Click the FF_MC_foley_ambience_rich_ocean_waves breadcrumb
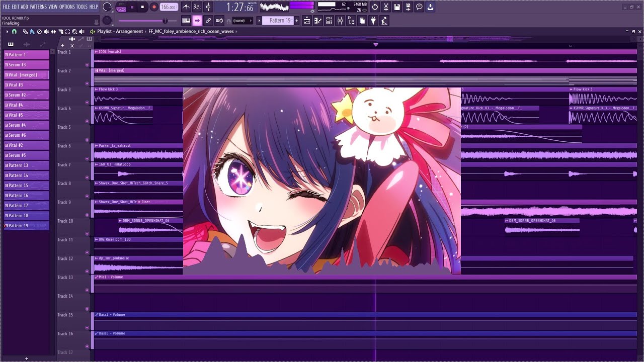Image resolution: width=644 pixels, height=362 pixels. 191,32
